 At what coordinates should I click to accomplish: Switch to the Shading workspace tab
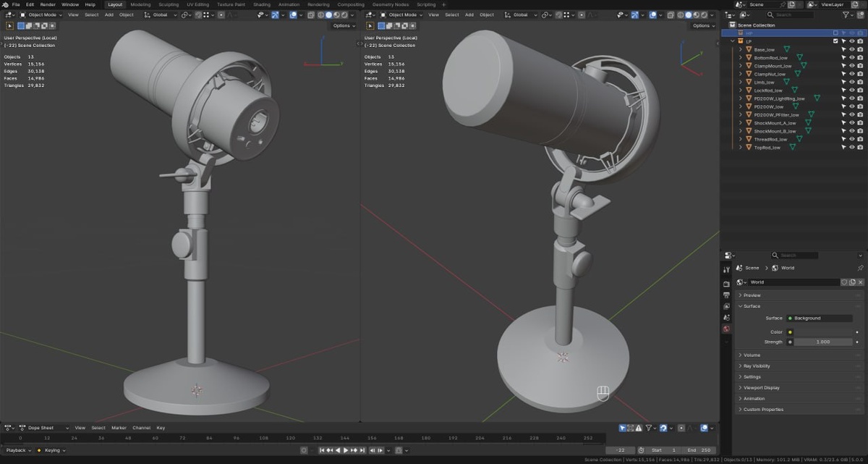click(x=261, y=4)
